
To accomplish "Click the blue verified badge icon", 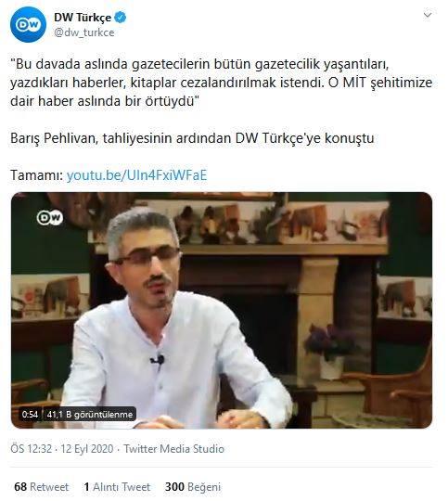I will click(x=121, y=18).
